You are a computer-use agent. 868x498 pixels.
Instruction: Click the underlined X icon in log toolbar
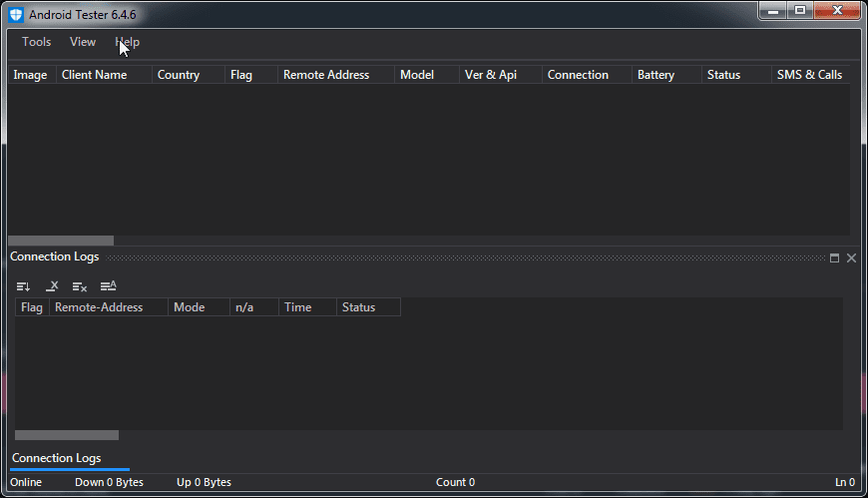[52, 286]
